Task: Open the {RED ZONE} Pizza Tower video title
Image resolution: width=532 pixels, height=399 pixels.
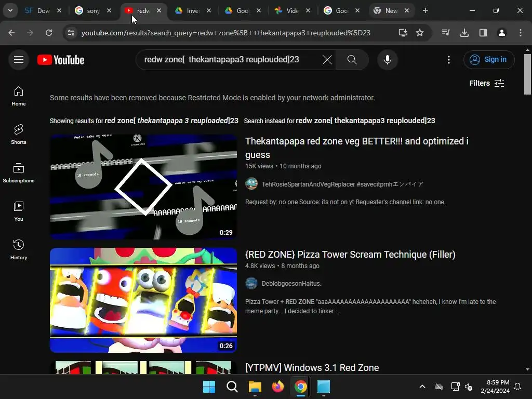Action: pyautogui.click(x=350, y=255)
